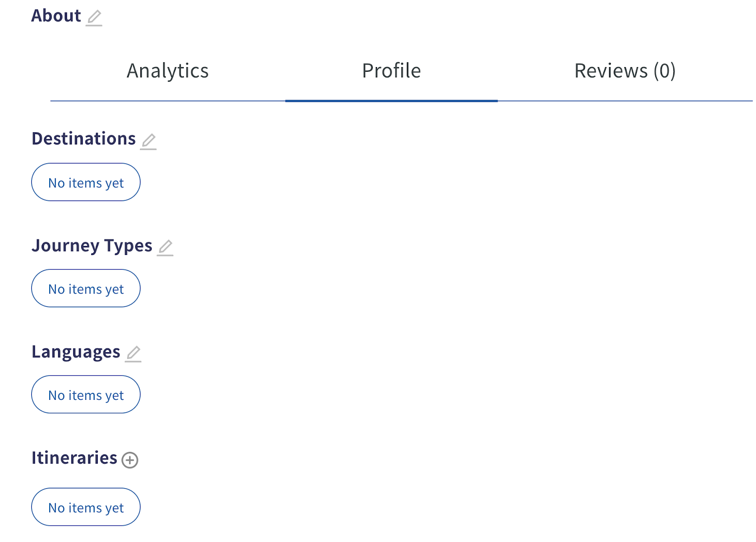Image resolution: width=756 pixels, height=542 pixels.
Task: Click "No items yet" below Itineraries
Action: point(86,508)
